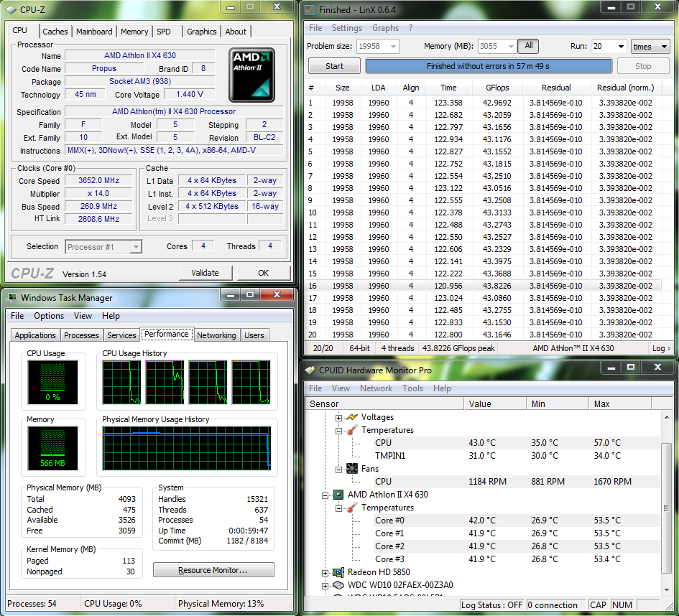The height and width of the screenshot is (616, 679).
Task: Click the LinX checkmark icon in its title bar
Action: tap(310, 10)
